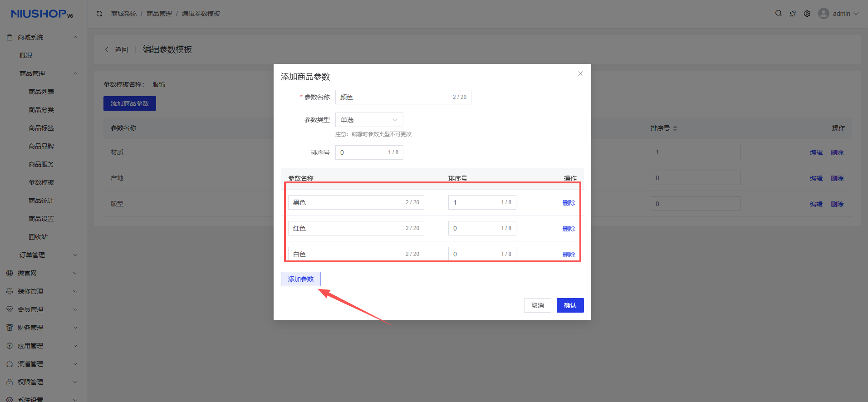868x402 pixels.
Task: Click the admin avatar icon
Action: [824, 14]
